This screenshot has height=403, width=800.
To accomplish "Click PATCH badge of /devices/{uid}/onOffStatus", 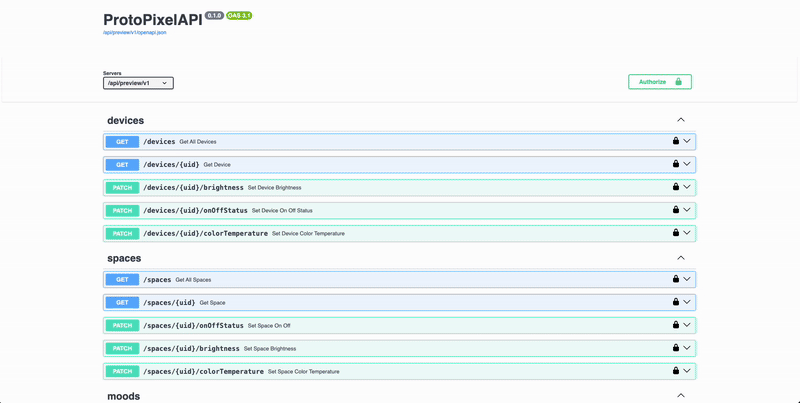I will click(122, 211).
